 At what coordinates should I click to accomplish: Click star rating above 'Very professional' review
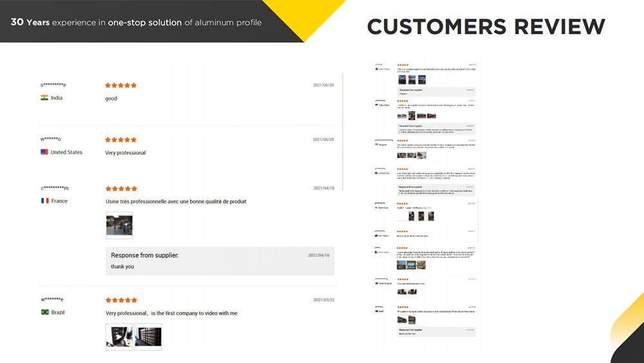120,140
